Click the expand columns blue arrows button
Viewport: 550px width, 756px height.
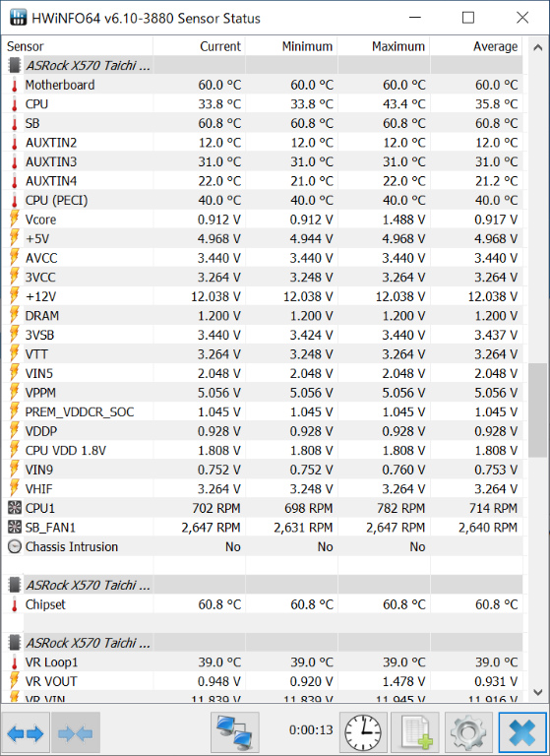[26, 733]
